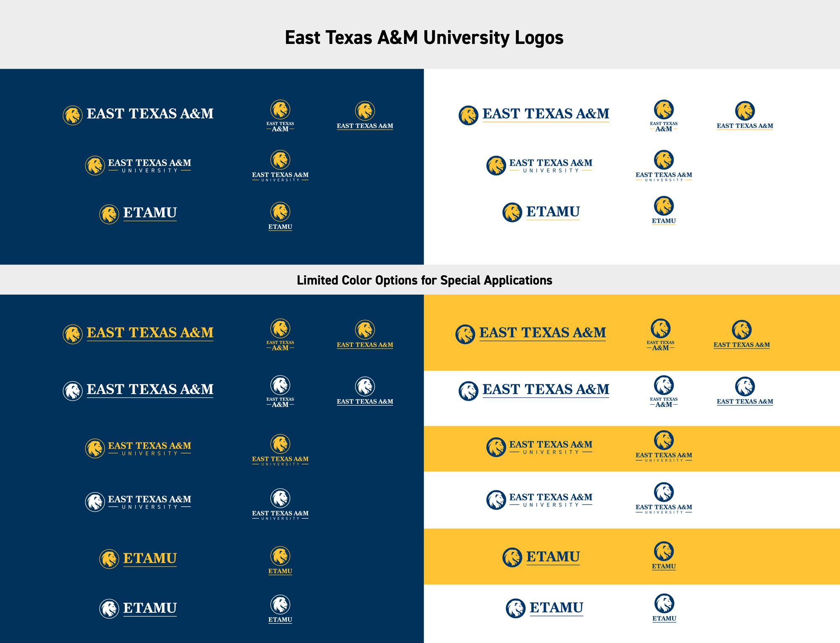Click white lion above two-line "EAST TEXAS A&M" stack
Screen dimensions: 840x643
(x=280, y=385)
